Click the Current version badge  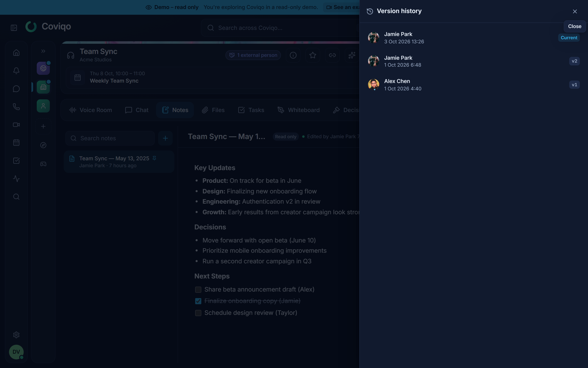pos(569,38)
